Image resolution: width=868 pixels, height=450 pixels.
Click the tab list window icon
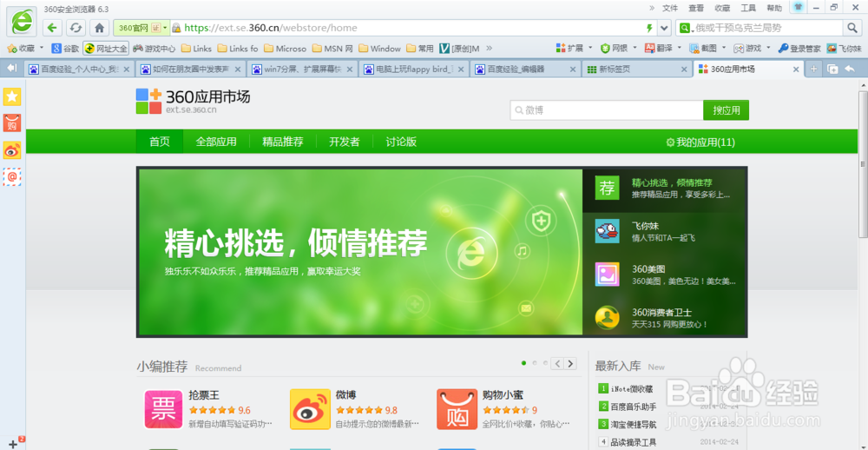point(832,69)
